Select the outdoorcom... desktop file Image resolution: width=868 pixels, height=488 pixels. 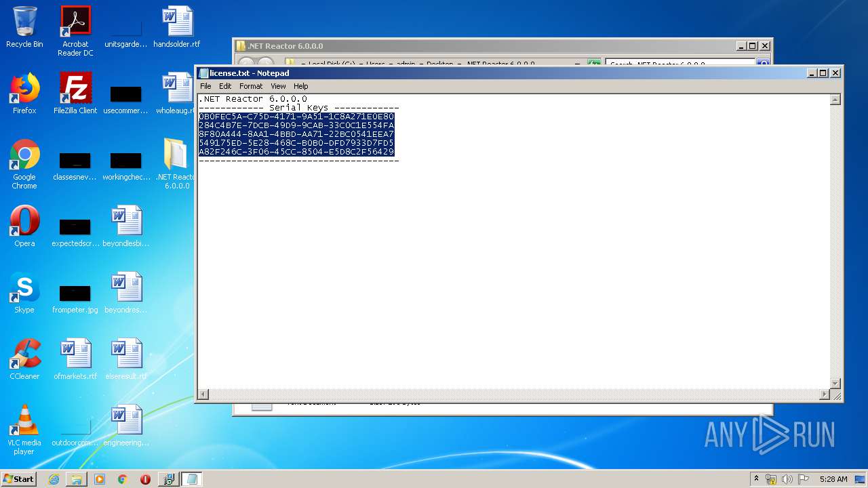pos(75,432)
